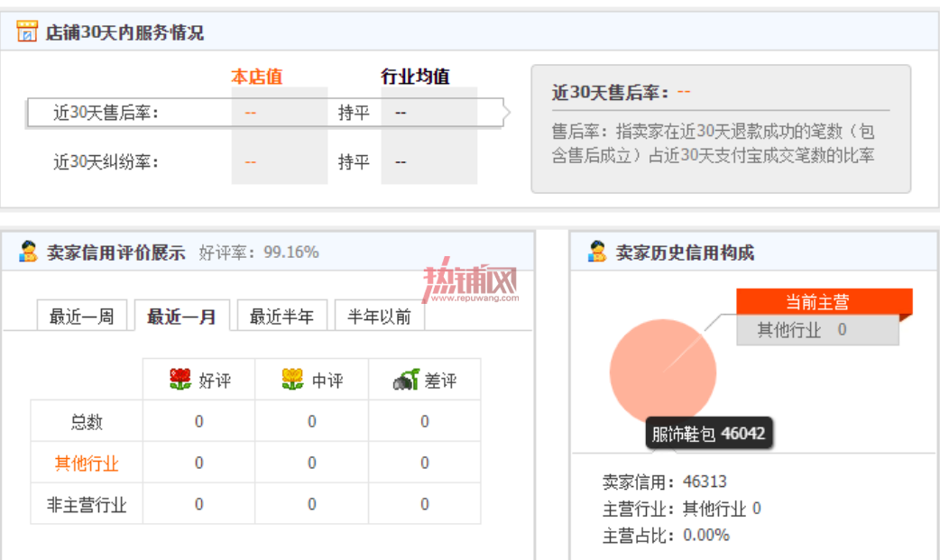The image size is (940, 560).
Task: Click the pink pie chart
Action: (x=663, y=372)
